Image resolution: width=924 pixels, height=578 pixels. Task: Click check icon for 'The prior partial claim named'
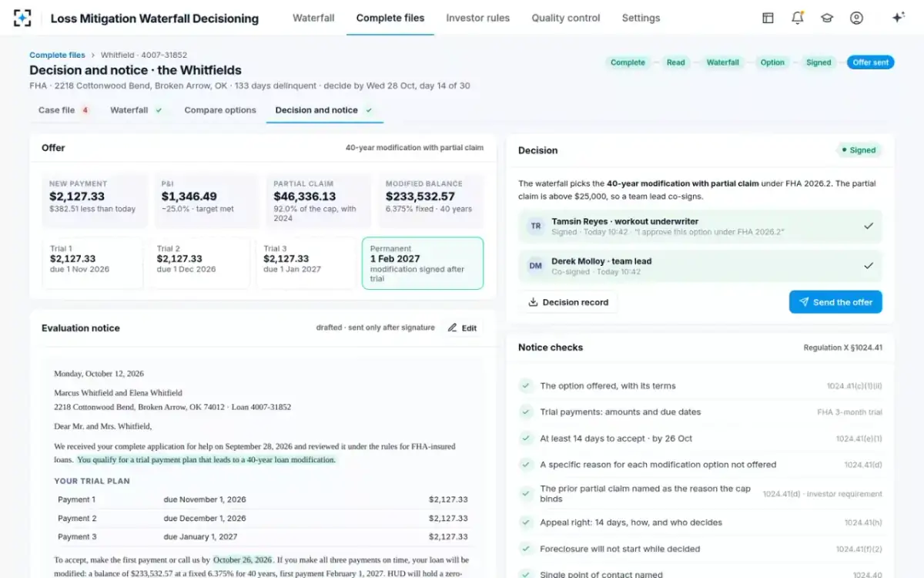[525, 493]
